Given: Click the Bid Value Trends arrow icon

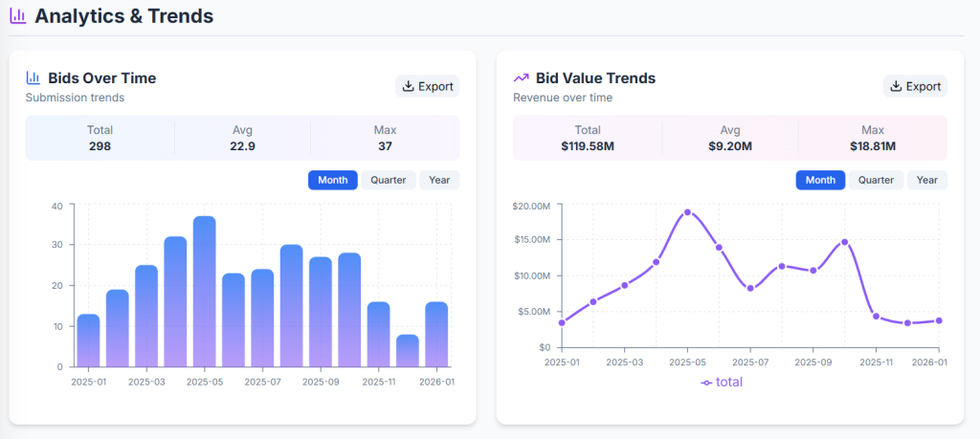Looking at the screenshot, I should click(522, 78).
